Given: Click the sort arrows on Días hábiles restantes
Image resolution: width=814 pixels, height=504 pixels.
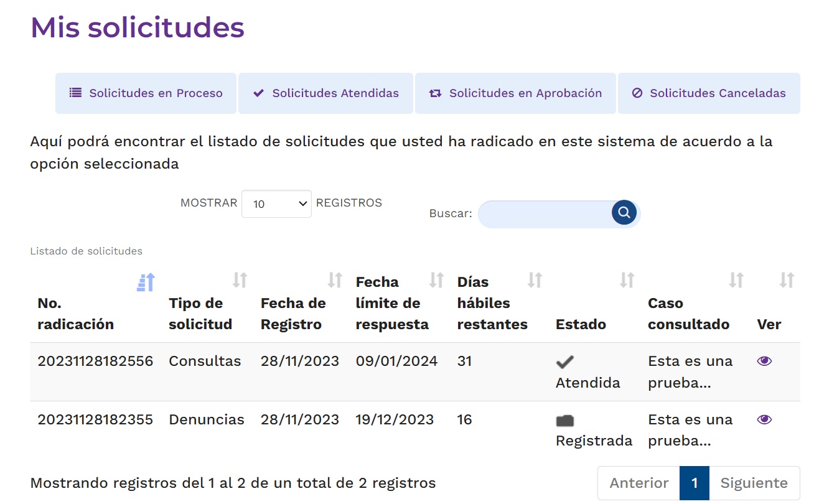Looking at the screenshot, I should pos(534,281).
